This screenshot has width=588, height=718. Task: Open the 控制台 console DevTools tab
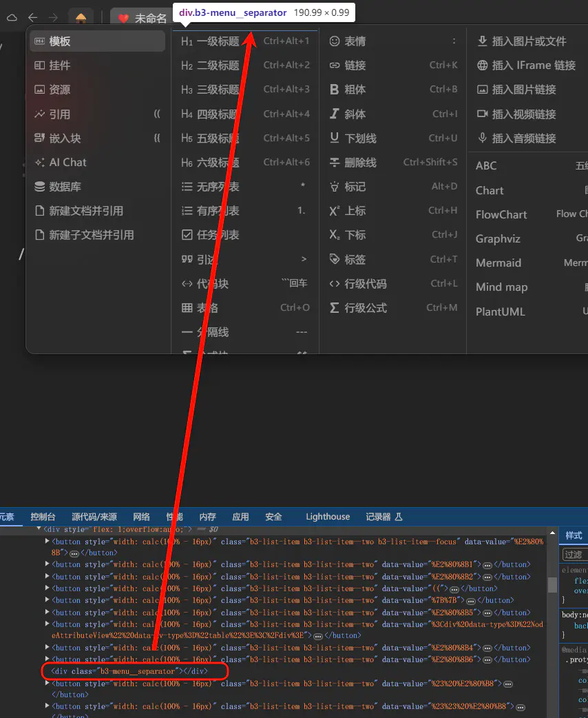pyautogui.click(x=43, y=517)
